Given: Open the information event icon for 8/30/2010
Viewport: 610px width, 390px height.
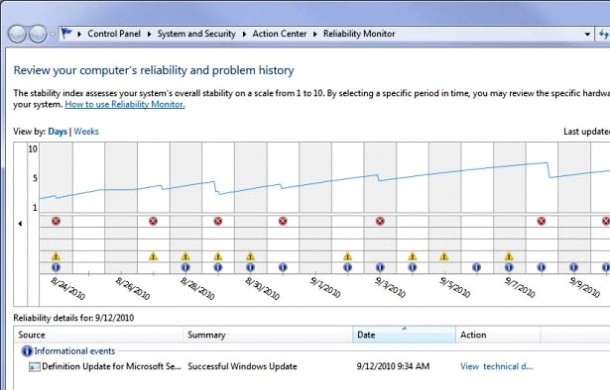Looking at the screenshot, I should 250,267.
